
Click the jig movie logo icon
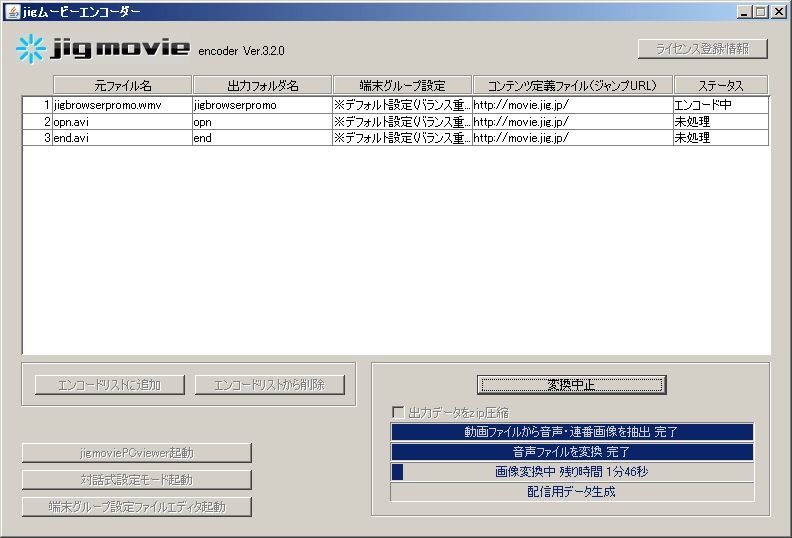tap(31, 49)
